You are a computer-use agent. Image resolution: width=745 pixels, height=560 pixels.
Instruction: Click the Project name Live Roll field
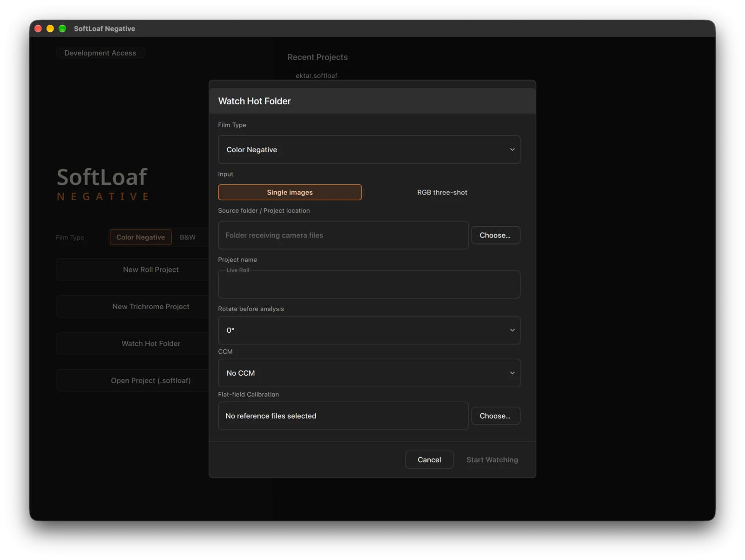[x=369, y=284]
